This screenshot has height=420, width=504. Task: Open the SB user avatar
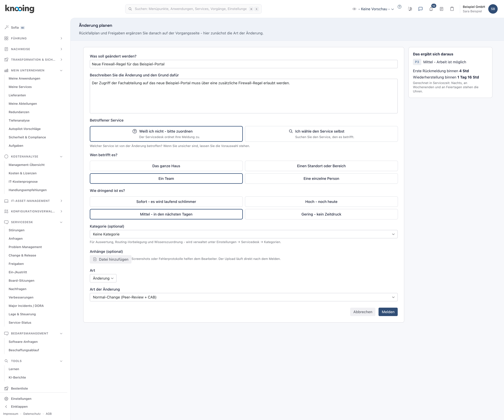pos(493,9)
